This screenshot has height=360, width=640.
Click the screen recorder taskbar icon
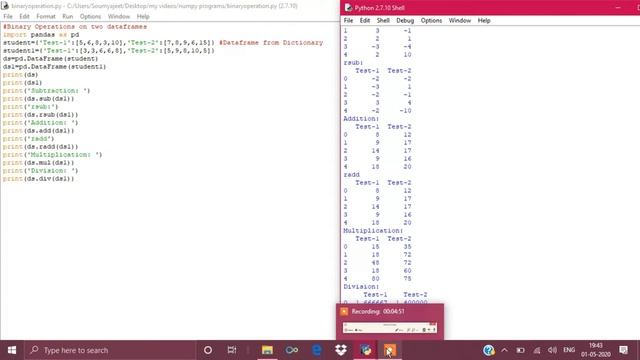[390, 350]
